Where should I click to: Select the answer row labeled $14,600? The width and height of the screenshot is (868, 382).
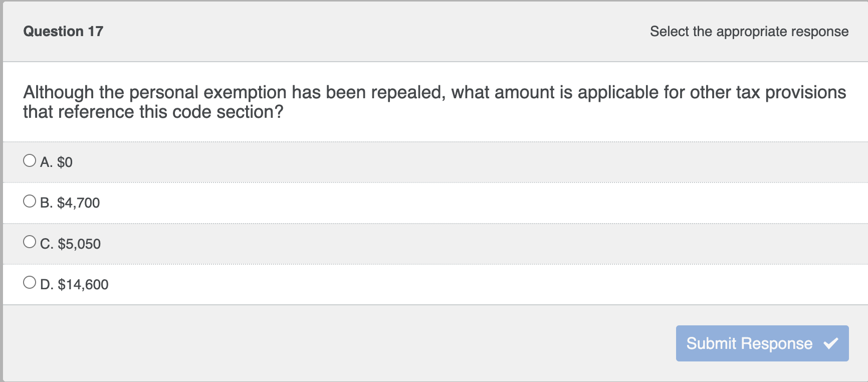coord(200,284)
